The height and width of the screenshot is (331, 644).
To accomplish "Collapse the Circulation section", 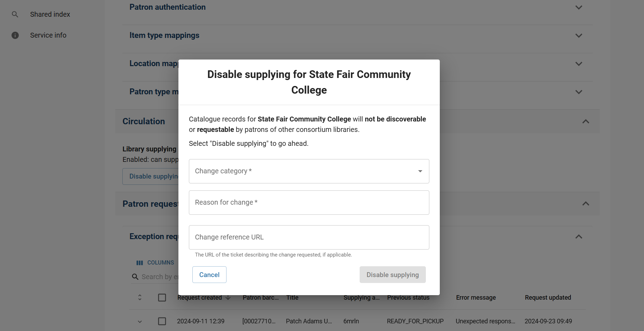I will (x=586, y=121).
